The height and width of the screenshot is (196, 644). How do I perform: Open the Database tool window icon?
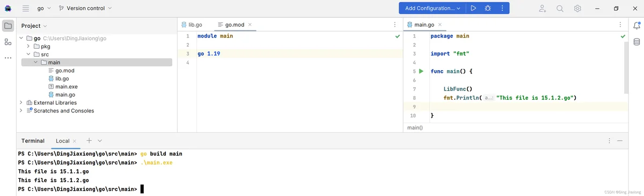(636, 42)
